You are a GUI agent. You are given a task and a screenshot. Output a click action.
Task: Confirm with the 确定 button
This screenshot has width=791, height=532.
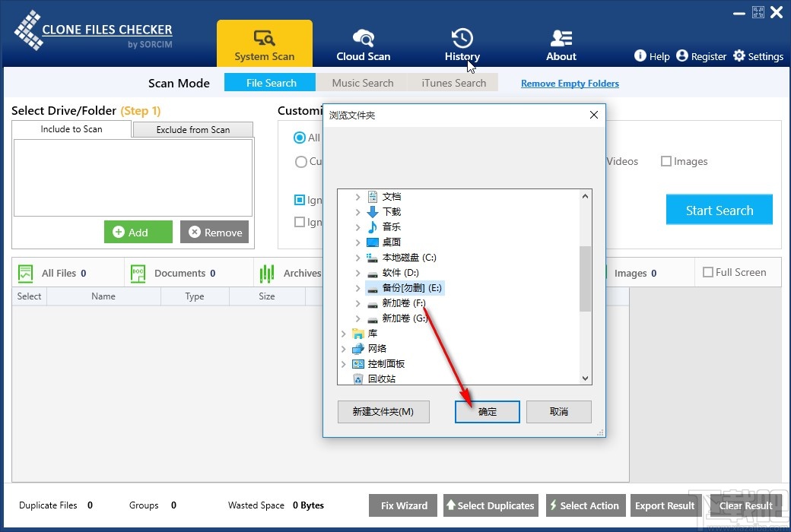click(488, 411)
